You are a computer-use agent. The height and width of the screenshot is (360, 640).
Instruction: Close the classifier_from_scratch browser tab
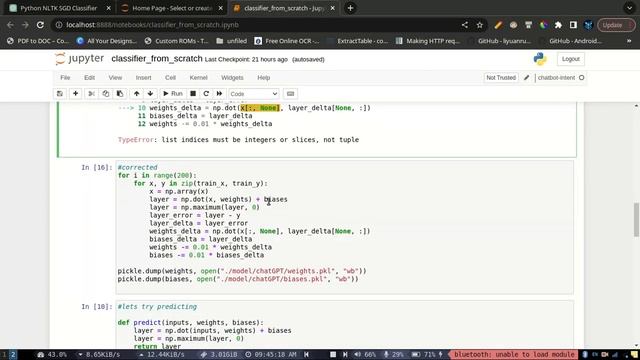332,8
